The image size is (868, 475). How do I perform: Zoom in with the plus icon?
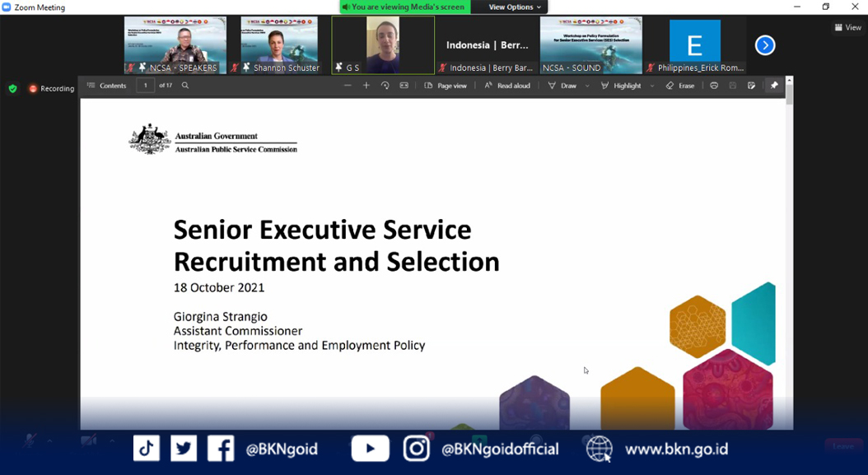366,86
